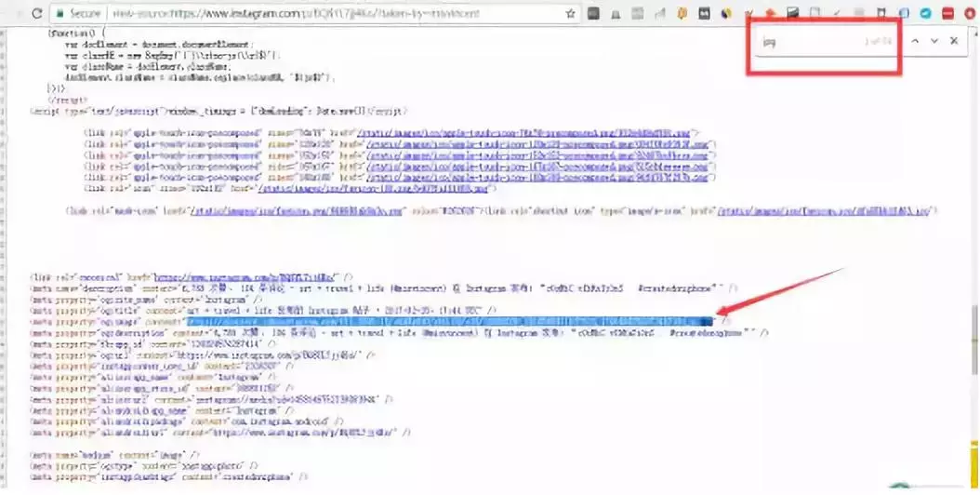
Task: Open the apple-touch-icon 180x180 href link
Action: coord(538,179)
